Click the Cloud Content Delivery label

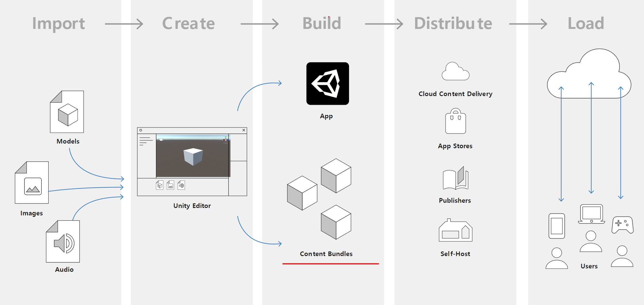point(456,94)
